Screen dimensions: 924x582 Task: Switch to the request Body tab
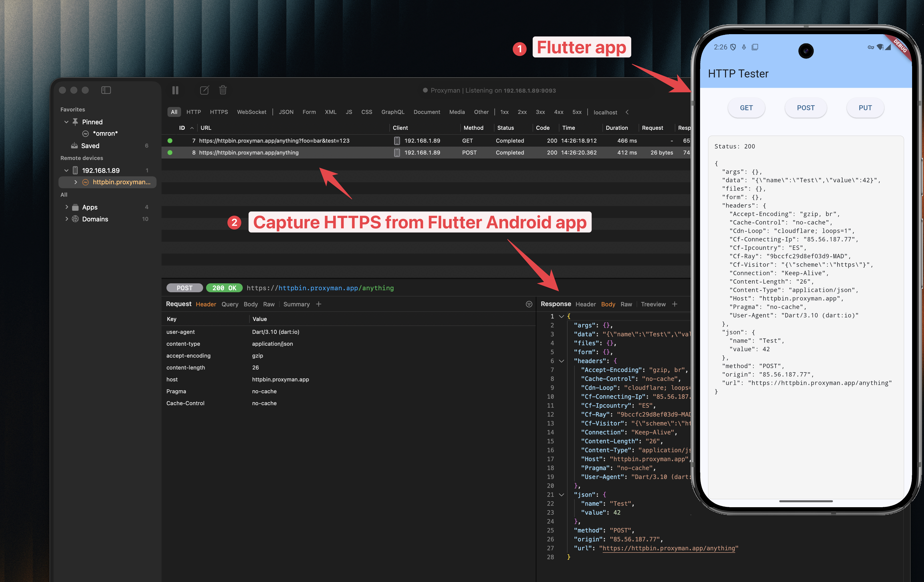tap(250, 304)
